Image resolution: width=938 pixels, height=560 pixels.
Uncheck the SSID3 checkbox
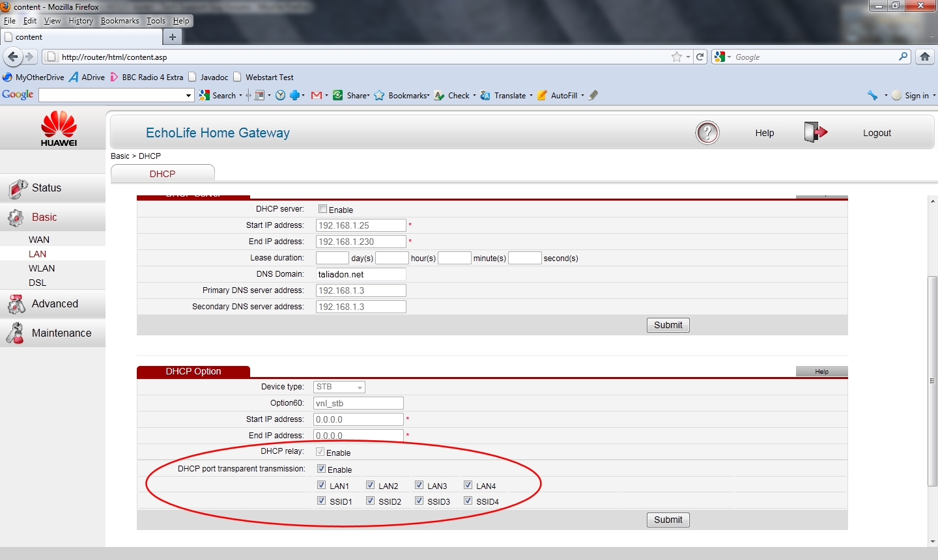pyautogui.click(x=419, y=500)
